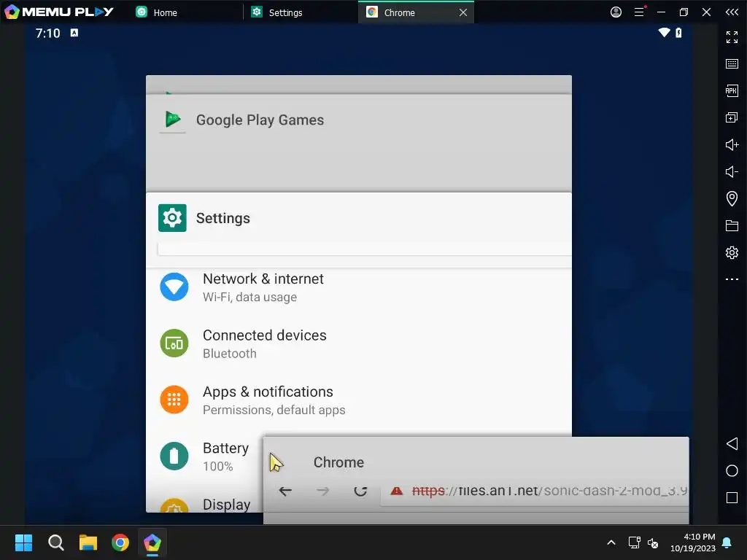
Task: Click the APK install icon
Action: [732, 90]
